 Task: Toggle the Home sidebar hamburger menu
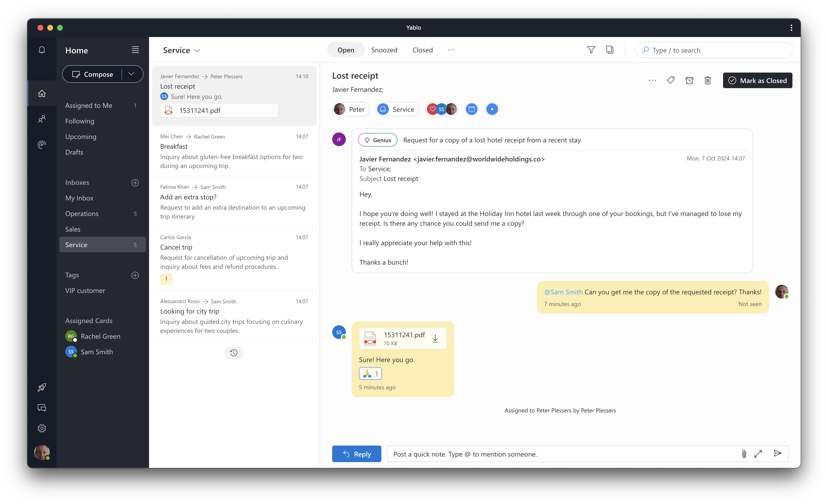pos(135,50)
